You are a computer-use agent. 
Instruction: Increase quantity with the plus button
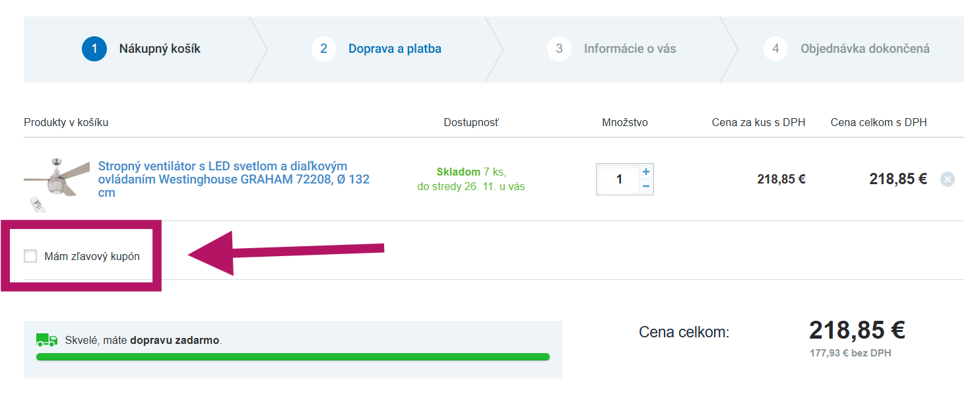(646, 172)
